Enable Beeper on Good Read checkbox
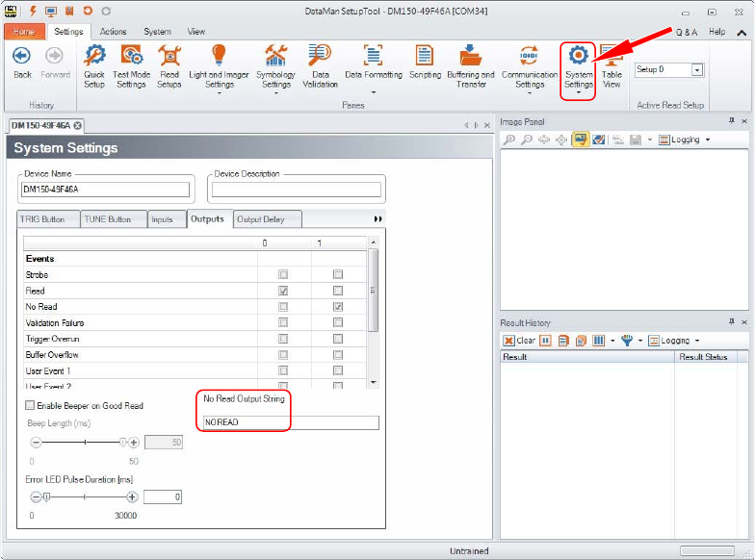The width and height of the screenshot is (755, 560). click(30, 406)
